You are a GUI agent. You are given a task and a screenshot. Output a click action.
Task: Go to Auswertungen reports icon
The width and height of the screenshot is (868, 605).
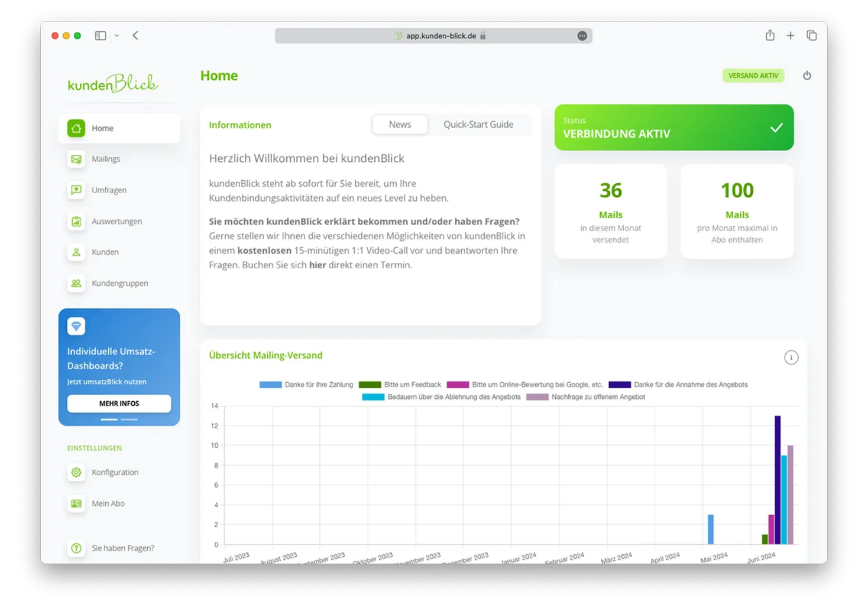[76, 222]
